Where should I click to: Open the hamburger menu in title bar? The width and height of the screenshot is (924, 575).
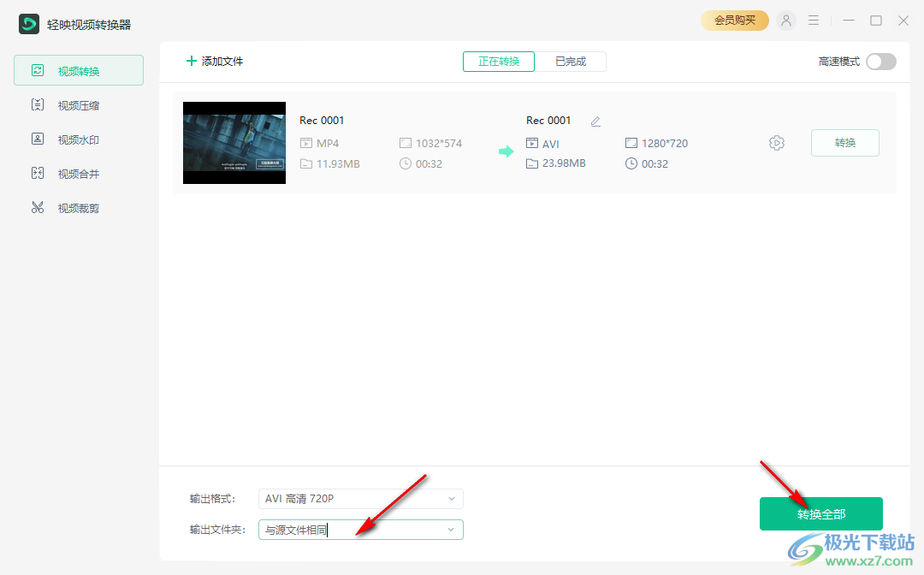pyautogui.click(x=814, y=21)
